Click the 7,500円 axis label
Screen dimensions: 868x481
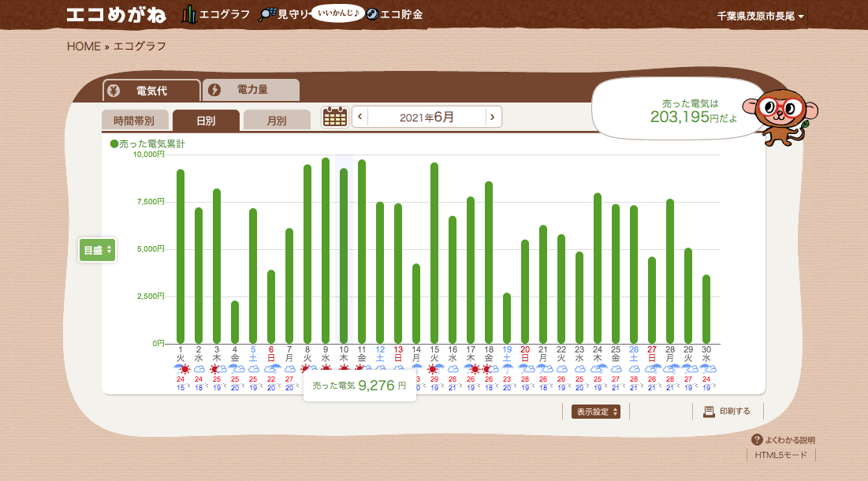pyautogui.click(x=151, y=202)
